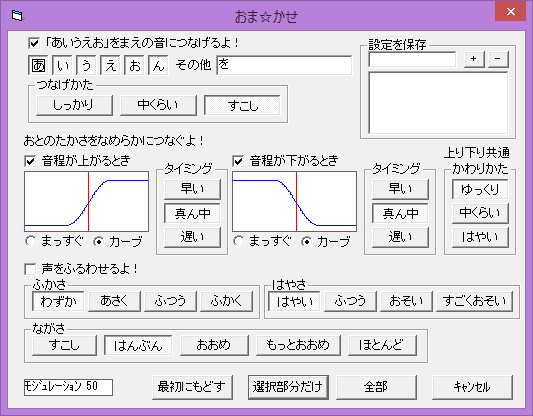Choose 遅い timing for falling pitch

[x=400, y=237]
